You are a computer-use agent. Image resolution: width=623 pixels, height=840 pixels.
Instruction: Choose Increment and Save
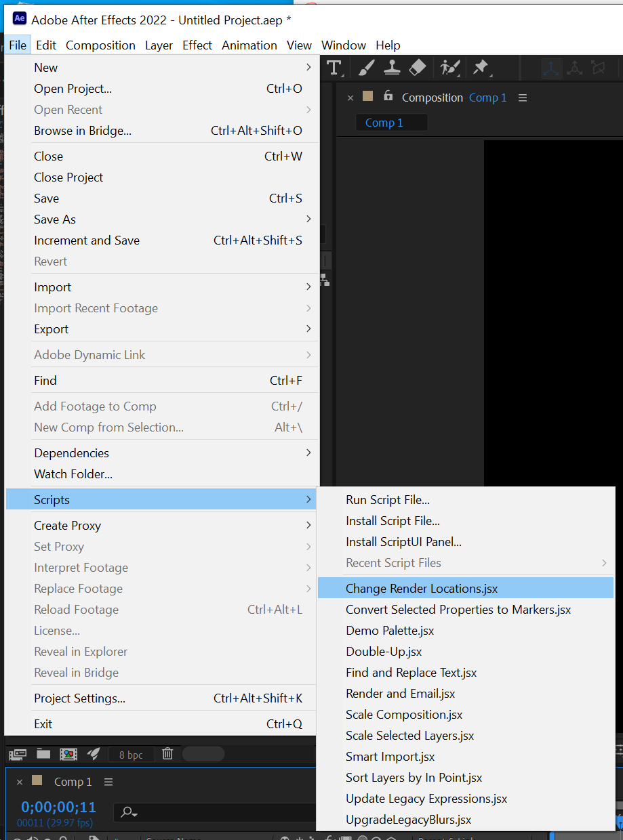click(161, 240)
